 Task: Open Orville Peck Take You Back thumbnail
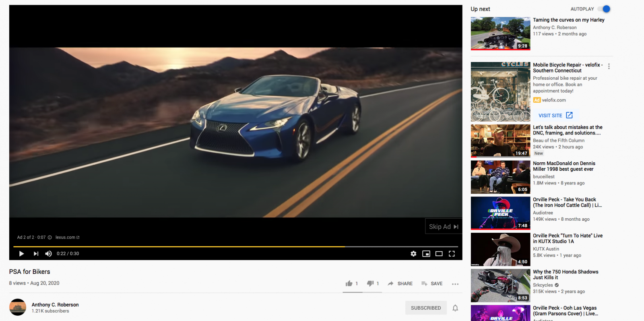500,213
